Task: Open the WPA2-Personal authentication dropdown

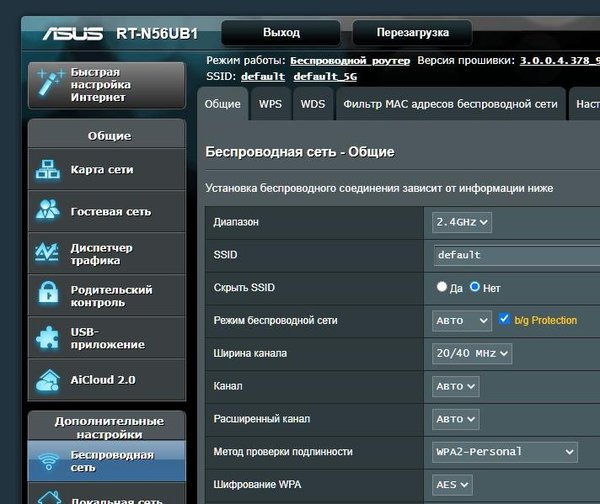Action: point(505,451)
